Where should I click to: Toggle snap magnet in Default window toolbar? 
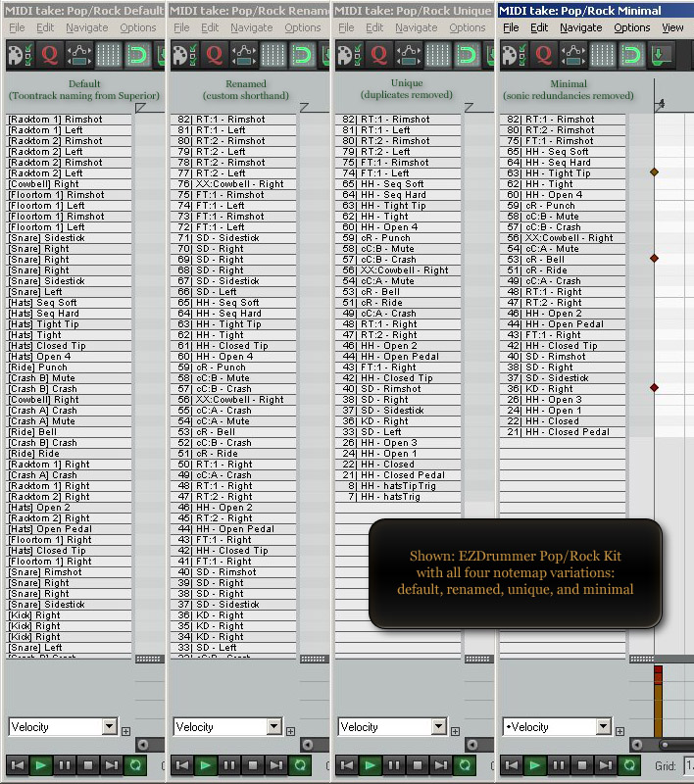coord(137,55)
